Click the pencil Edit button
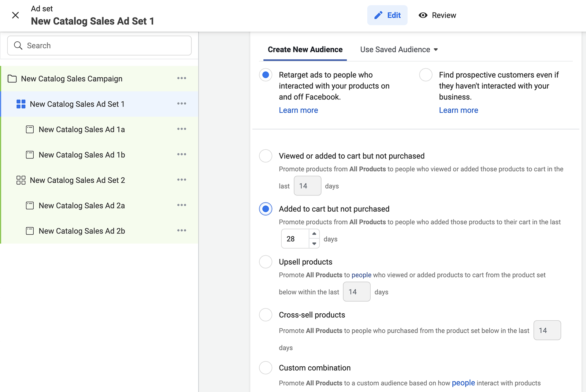The height and width of the screenshot is (392, 586). pyautogui.click(x=387, y=15)
